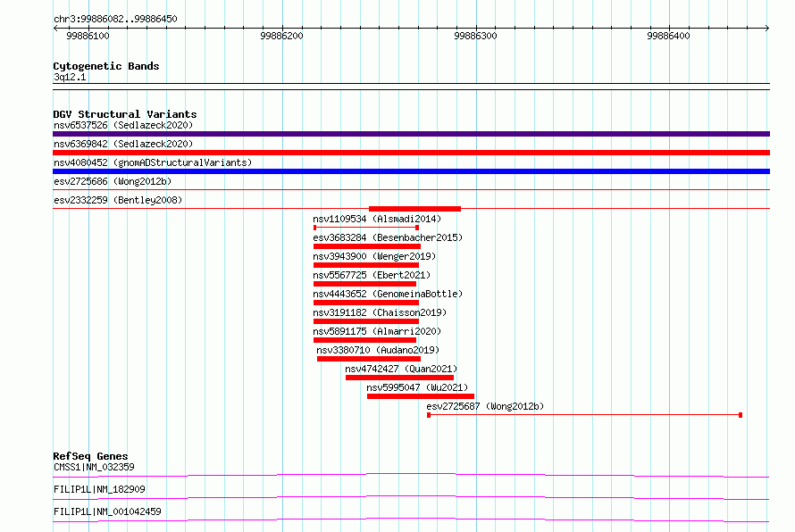
Task: Click the red bar under nsv5891175
Action: tap(365, 340)
